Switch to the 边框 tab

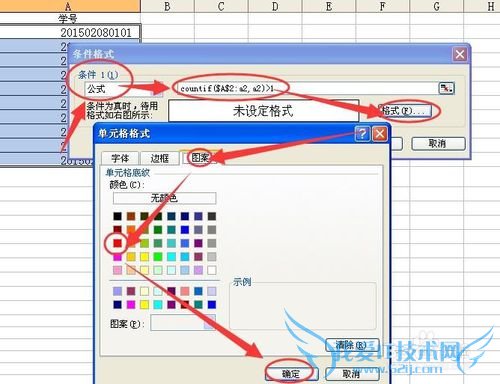pyautogui.click(x=160, y=158)
